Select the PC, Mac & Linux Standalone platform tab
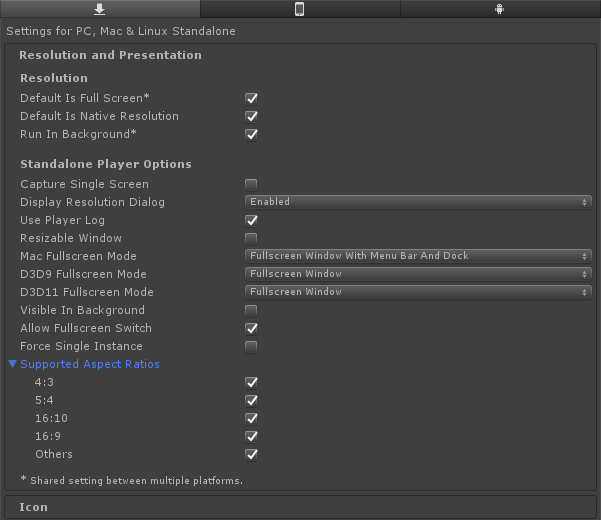The image size is (601, 520). click(100, 9)
